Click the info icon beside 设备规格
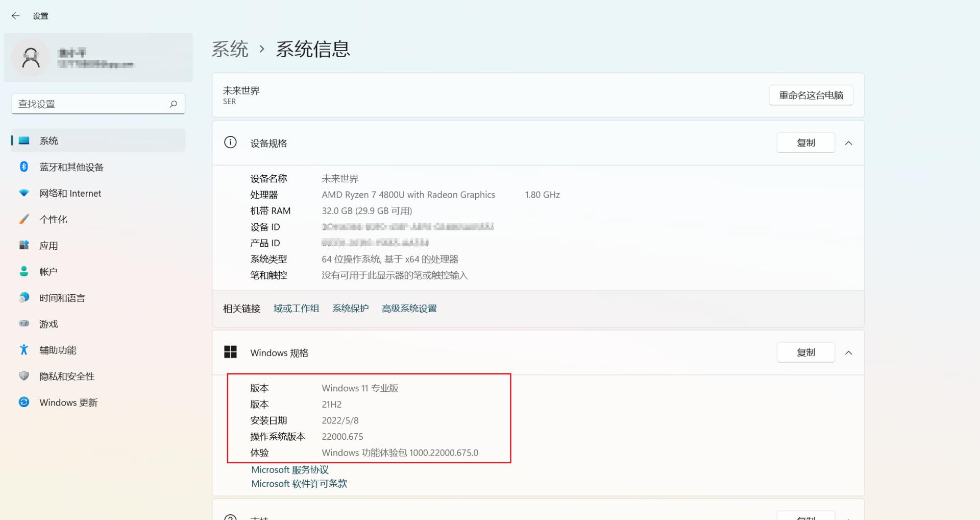Viewport: 980px width, 520px height. pyautogui.click(x=230, y=143)
